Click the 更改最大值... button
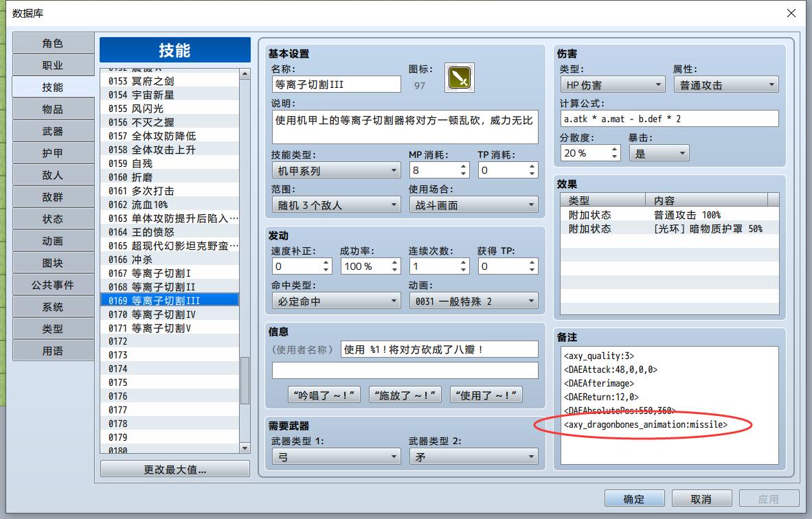The width and height of the screenshot is (812, 519). [x=175, y=470]
